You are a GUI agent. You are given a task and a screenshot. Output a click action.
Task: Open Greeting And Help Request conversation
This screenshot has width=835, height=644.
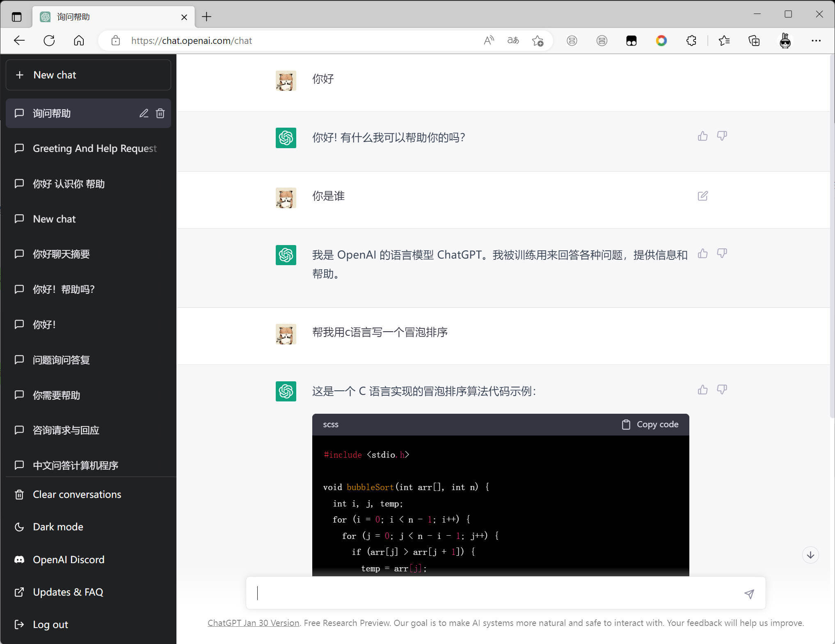tap(94, 149)
